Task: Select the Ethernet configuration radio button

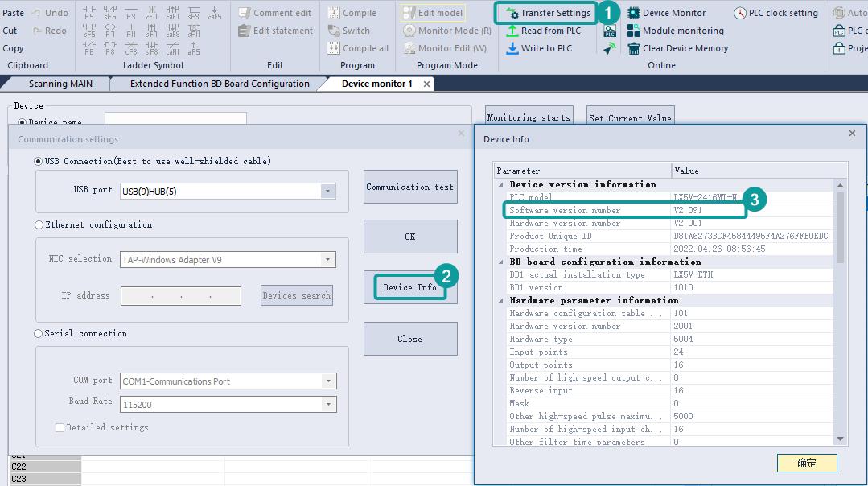Action: 39,225
